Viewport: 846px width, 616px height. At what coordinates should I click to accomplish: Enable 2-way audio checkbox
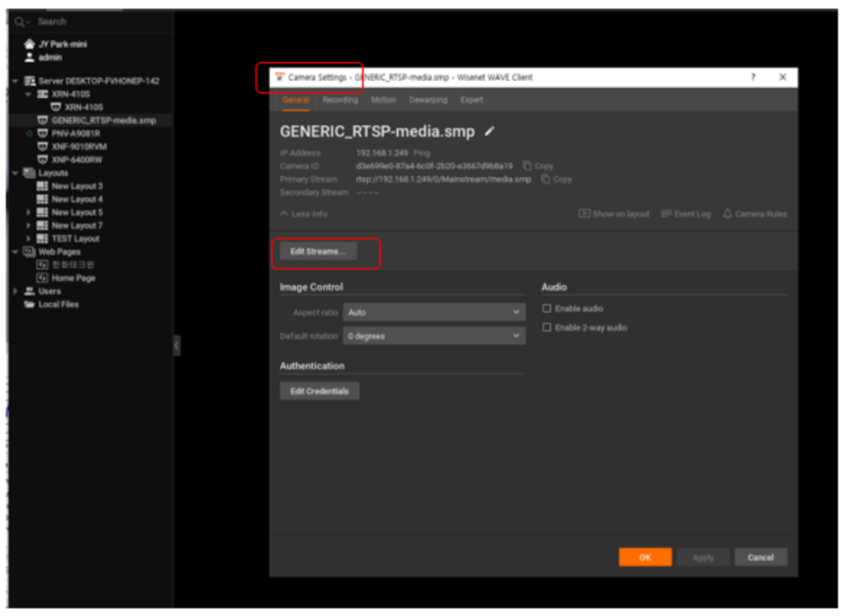pyautogui.click(x=546, y=328)
